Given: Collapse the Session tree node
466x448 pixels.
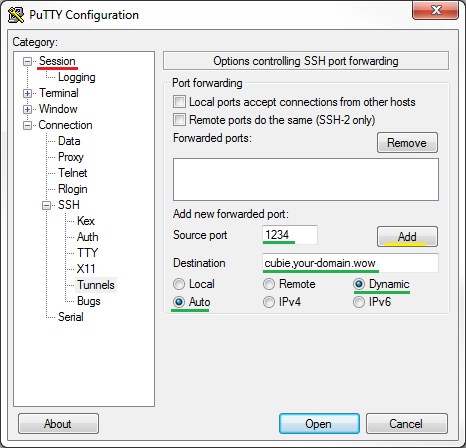Looking at the screenshot, I should pos(27,61).
